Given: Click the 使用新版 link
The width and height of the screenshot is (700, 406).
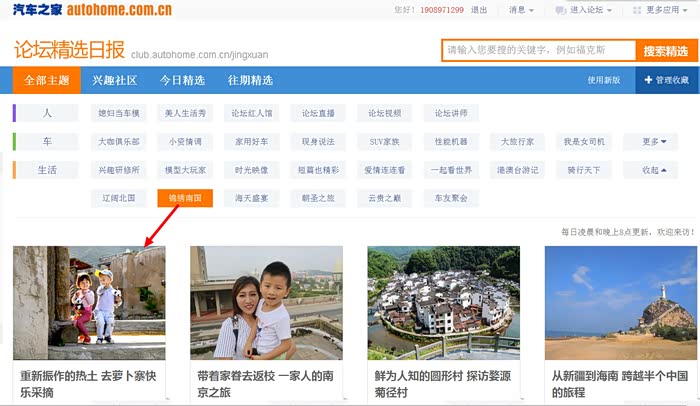Looking at the screenshot, I should 604,80.
